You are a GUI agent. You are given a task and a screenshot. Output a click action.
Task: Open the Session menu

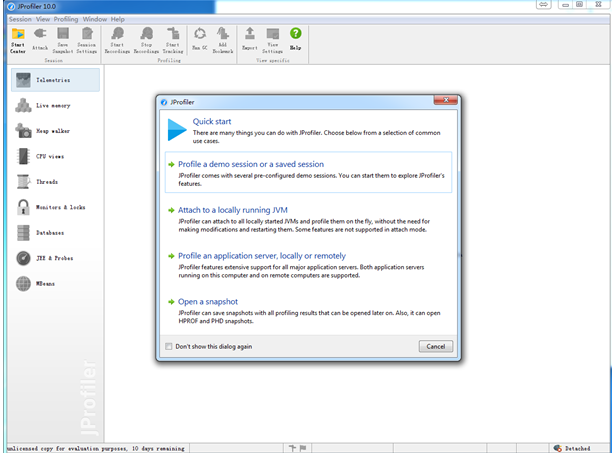coord(20,19)
